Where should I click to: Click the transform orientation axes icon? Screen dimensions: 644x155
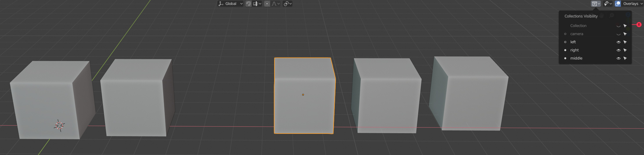click(221, 3)
